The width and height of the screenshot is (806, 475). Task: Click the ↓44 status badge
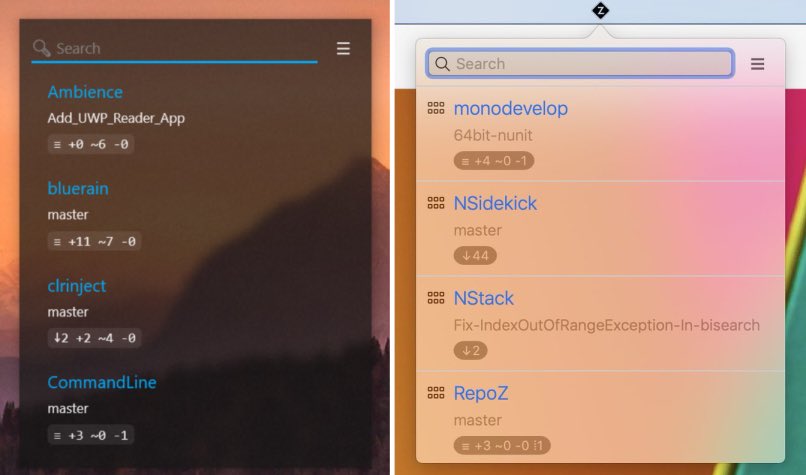(475, 255)
